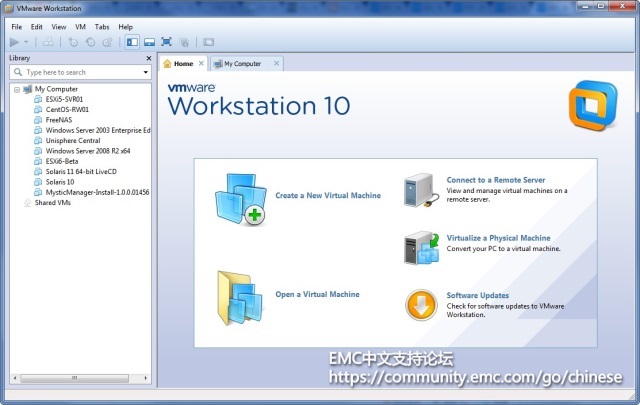Image resolution: width=640 pixels, height=405 pixels.
Task: Select Windows Server 2003 Enterprise VM
Action: (98, 130)
